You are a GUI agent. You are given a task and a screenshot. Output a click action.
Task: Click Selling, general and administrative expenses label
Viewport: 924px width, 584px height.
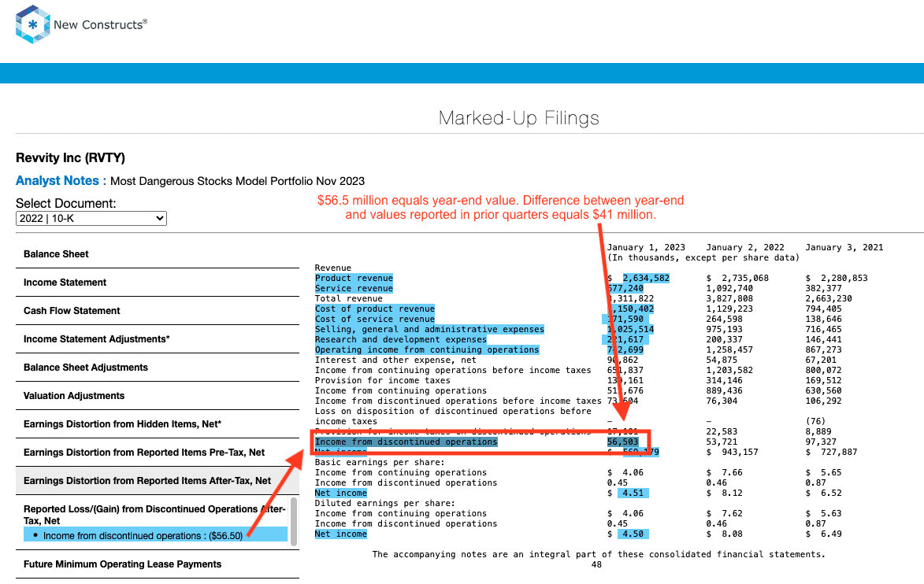[429, 329]
